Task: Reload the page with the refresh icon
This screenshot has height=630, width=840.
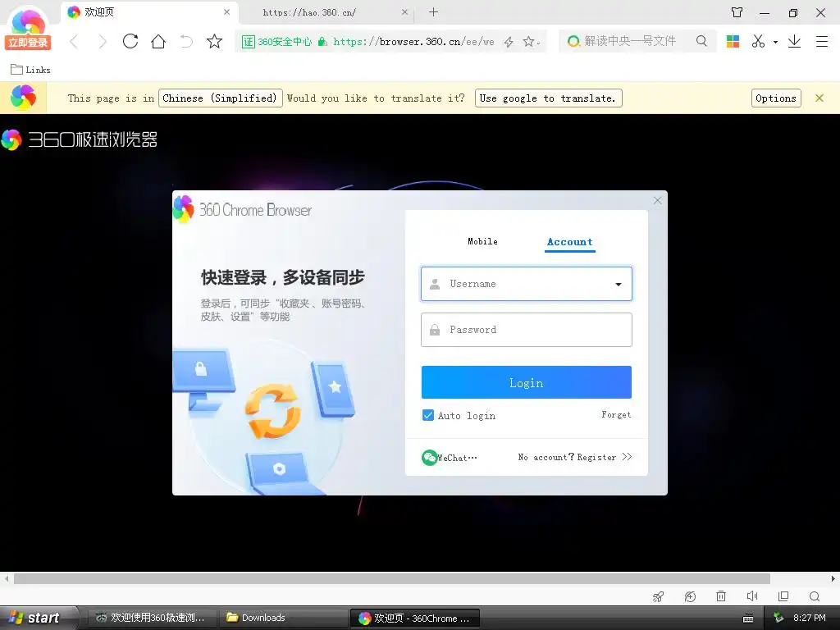Action: click(130, 41)
